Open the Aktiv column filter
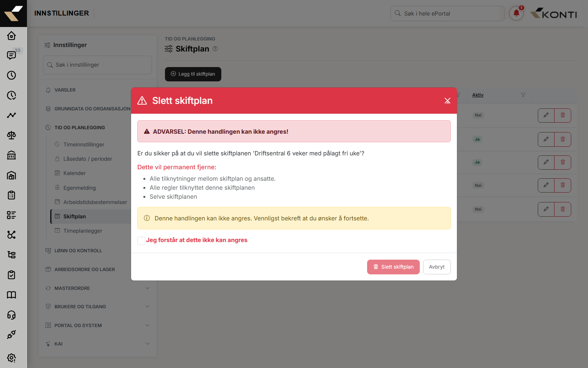Screen dimensions: 588x368 tap(523, 95)
